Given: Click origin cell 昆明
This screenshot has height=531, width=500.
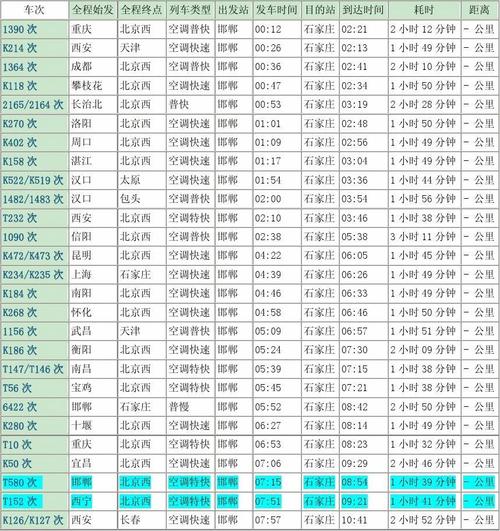Looking at the screenshot, I should coord(81,256).
